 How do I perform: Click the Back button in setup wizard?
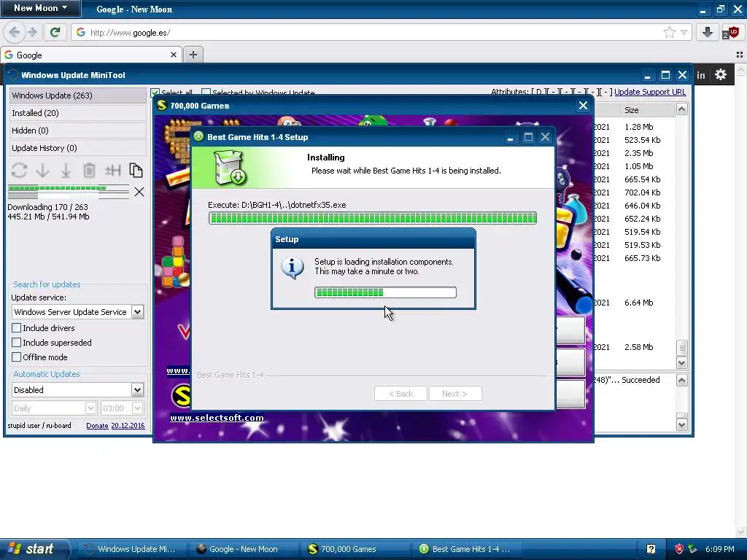point(400,394)
